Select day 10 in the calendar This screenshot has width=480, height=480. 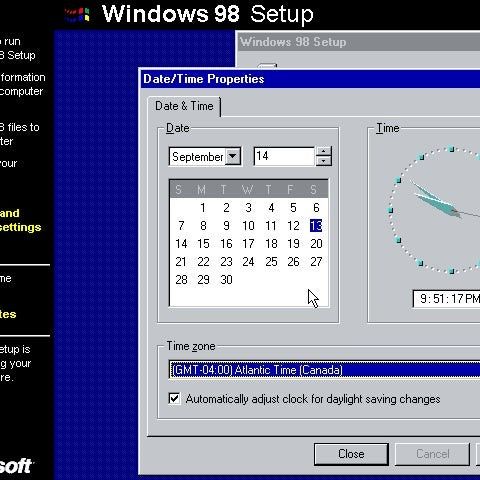(248, 226)
